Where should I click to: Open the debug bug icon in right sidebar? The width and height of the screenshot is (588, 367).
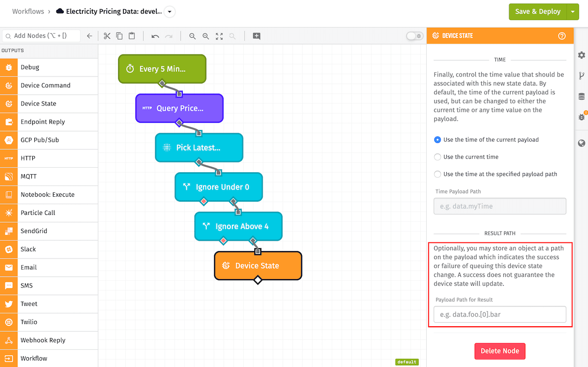pyautogui.click(x=582, y=117)
